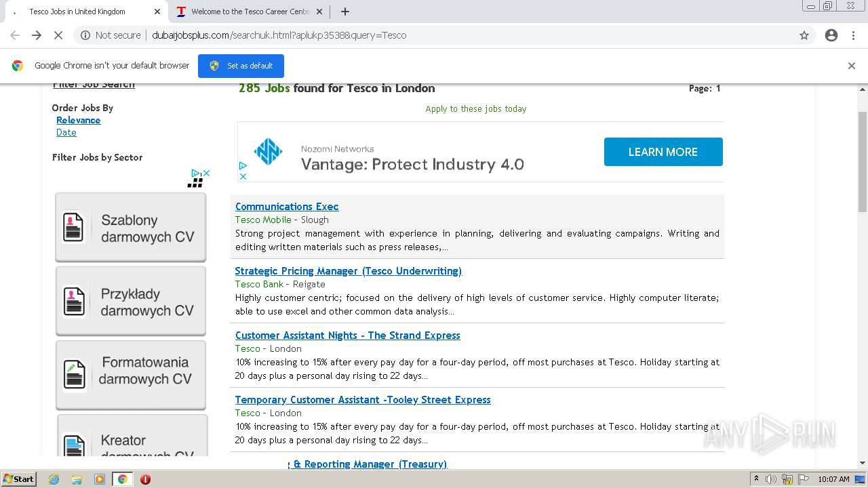Open the Chrome profile avatar icon
The image size is (868, 488).
pyautogui.click(x=831, y=35)
